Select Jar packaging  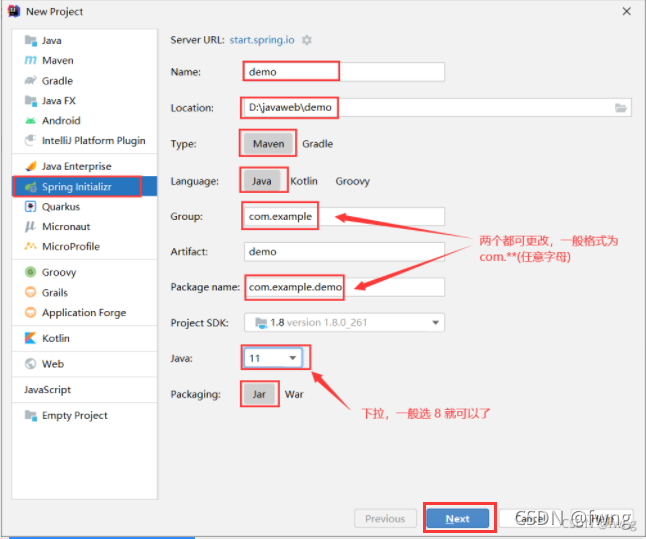tap(259, 394)
